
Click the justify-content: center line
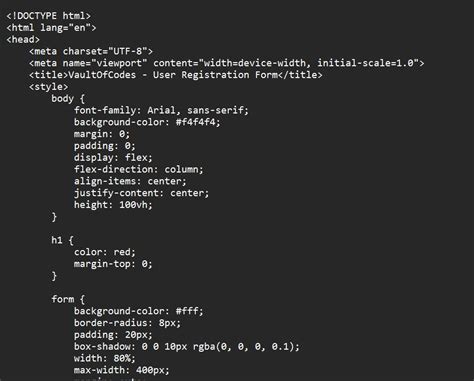141,193
